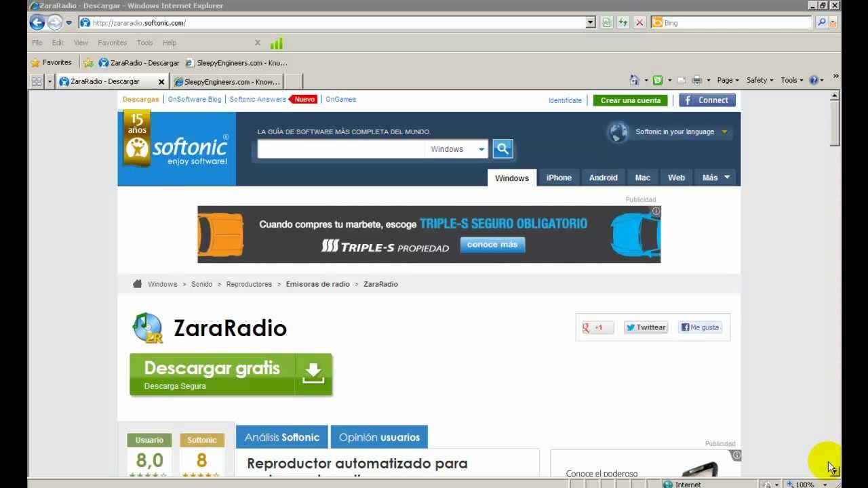This screenshot has width=868, height=488.
Task: Expand the tab list dropdown arrow
Action: point(50,81)
